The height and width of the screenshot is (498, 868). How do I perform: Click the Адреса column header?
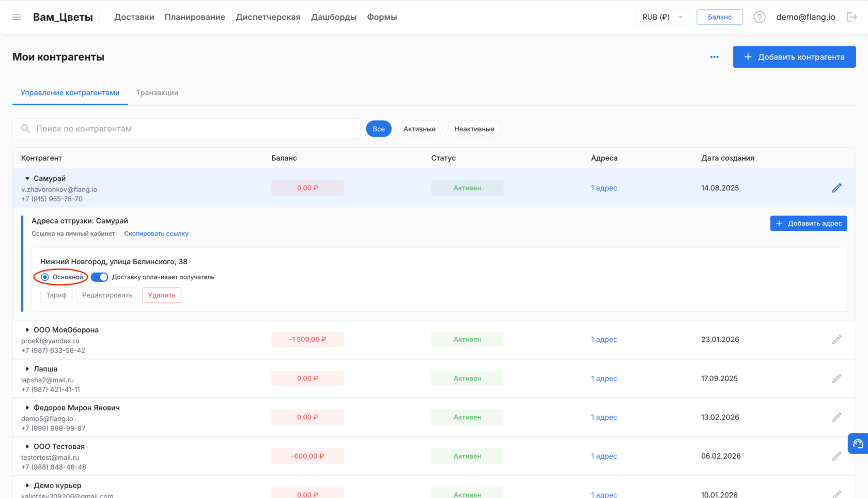pyautogui.click(x=605, y=158)
